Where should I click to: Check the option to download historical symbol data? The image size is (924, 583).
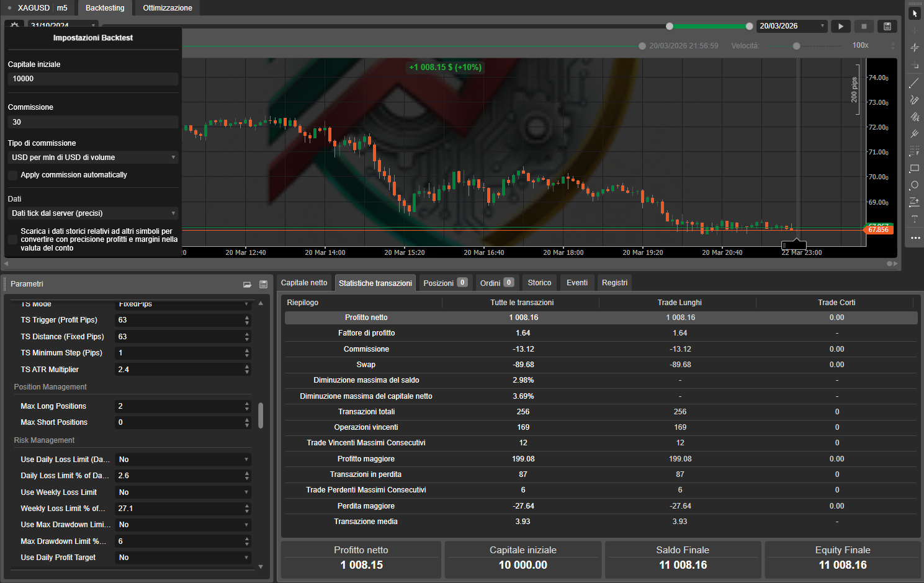point(12,238)
